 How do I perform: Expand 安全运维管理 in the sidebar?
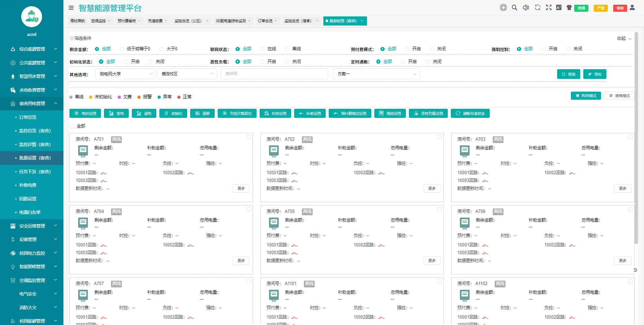(32, 226)
